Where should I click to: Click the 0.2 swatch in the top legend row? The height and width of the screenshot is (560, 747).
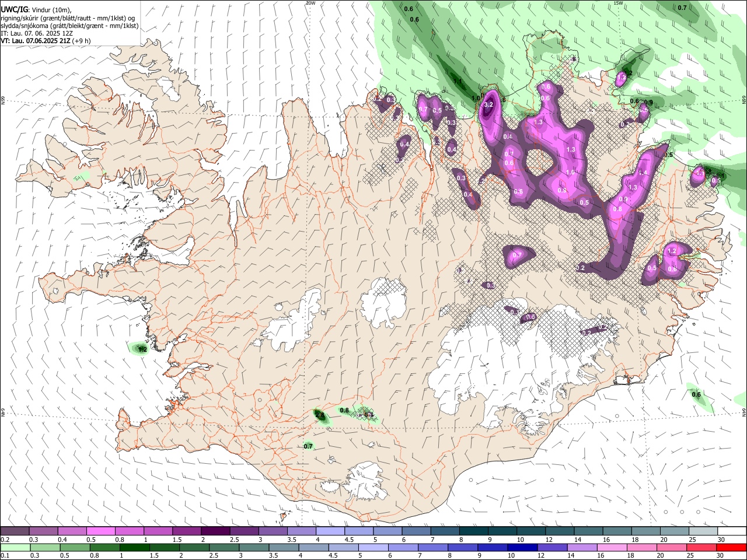[15, 531]
